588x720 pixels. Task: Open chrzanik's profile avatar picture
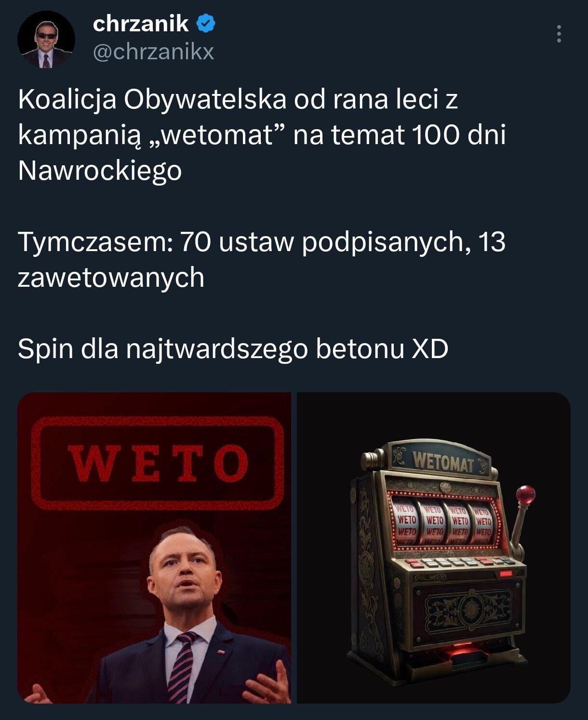pyautogui.click(x=46, y=39)
